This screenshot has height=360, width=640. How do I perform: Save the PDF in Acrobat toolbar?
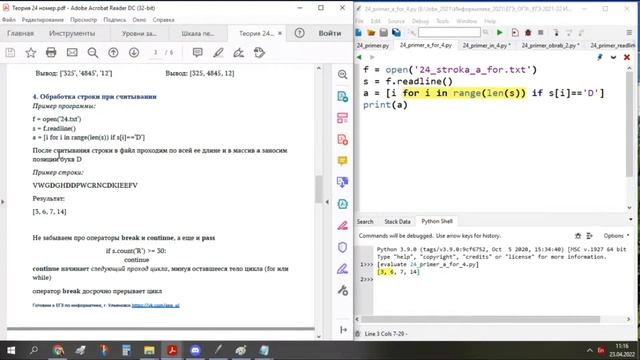tap(10, 52)
